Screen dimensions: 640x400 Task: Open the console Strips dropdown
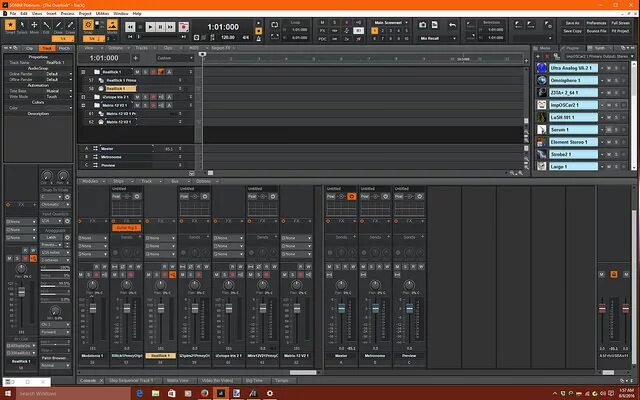tap(121, 181)
